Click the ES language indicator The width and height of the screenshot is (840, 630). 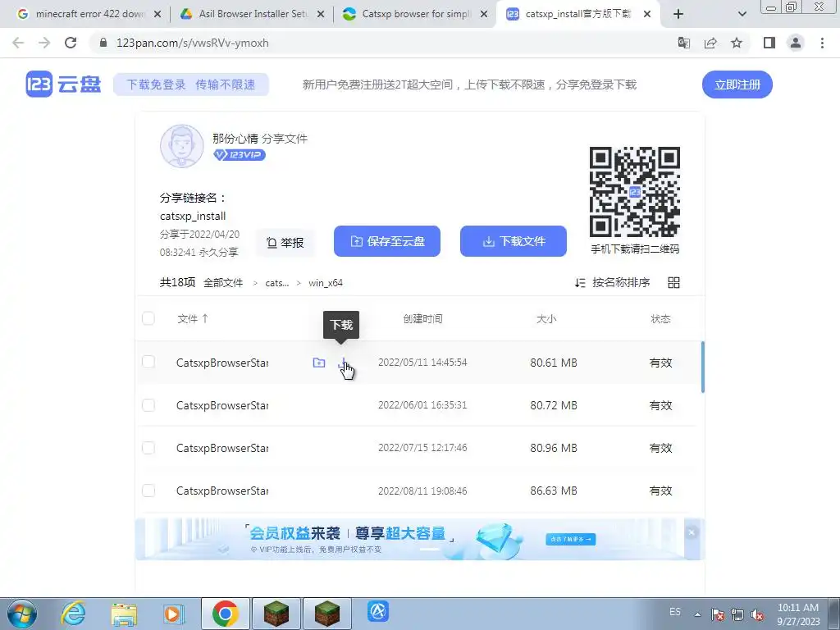pyautogui.click(x=675, y=612)
